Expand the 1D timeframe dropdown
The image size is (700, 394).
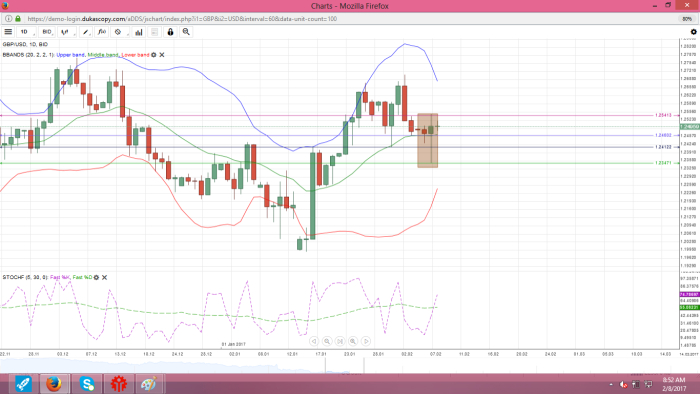(x=26, y=32)
